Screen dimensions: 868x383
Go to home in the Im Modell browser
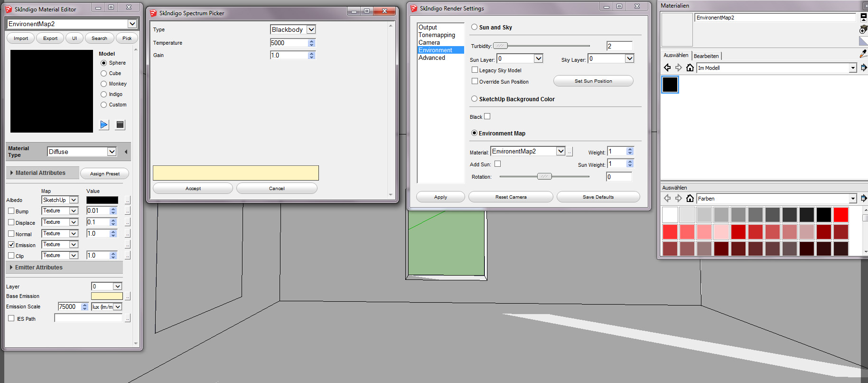[x=690, y=67]
